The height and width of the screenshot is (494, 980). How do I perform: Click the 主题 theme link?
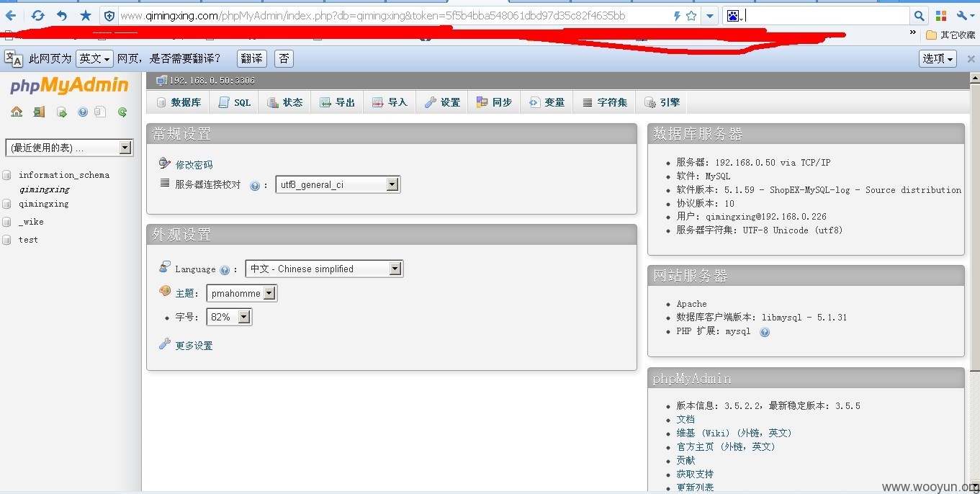tap(185, 294)
